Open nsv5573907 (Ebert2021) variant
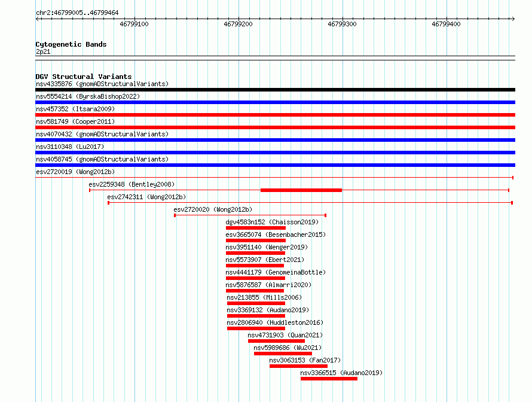532x402 pixels. tap(265, 260)
